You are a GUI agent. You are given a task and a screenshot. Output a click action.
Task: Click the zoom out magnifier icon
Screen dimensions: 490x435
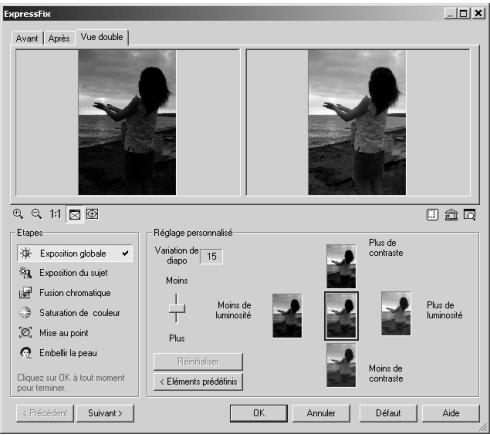36,214
